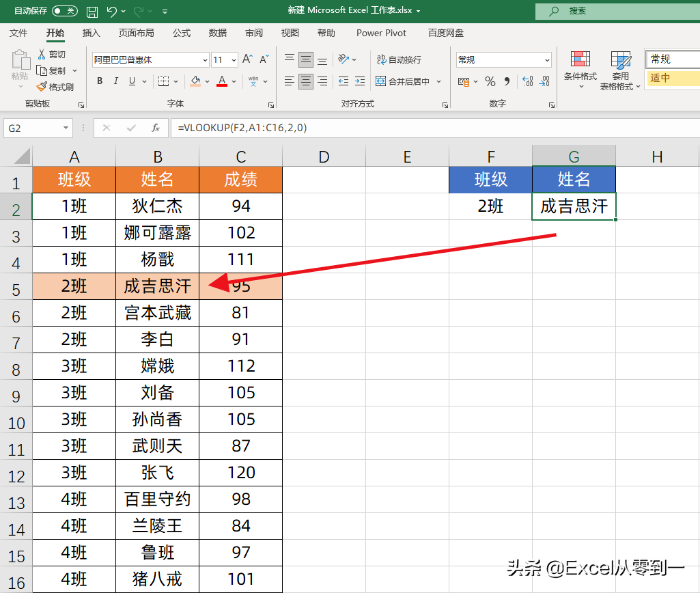Align text right icon

click(x=322, y=81)
